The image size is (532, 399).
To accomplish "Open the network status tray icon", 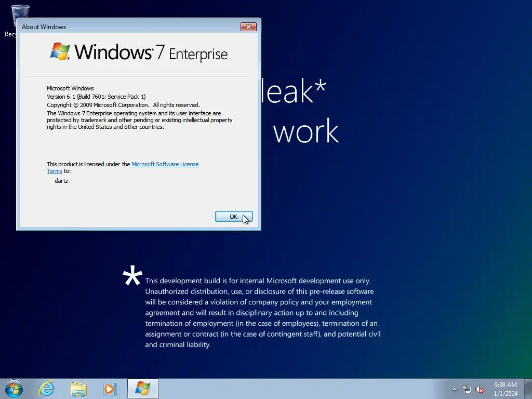I will click(467, 389).
